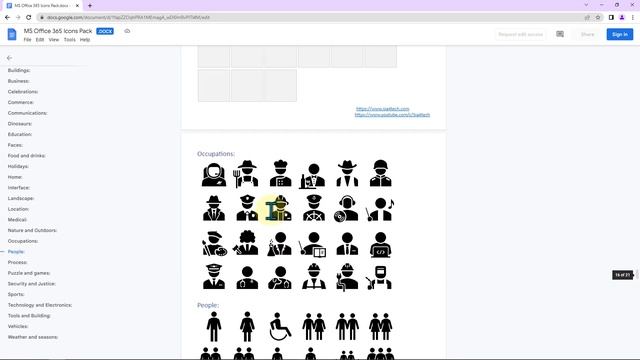640x360 pixels.
Task: Reload the page with the refresh icon
Action: 29,17
